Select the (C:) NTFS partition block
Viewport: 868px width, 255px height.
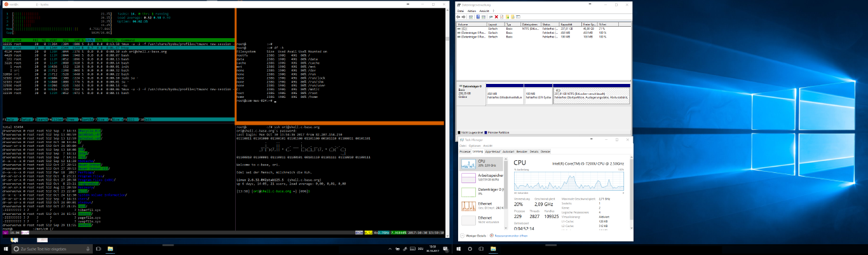coord(591,95)
